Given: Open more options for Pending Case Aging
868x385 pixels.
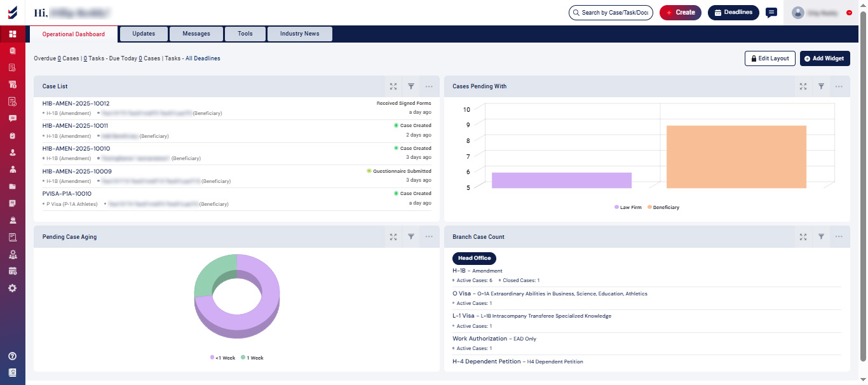Looking at the screenshot, I should 429,237.
